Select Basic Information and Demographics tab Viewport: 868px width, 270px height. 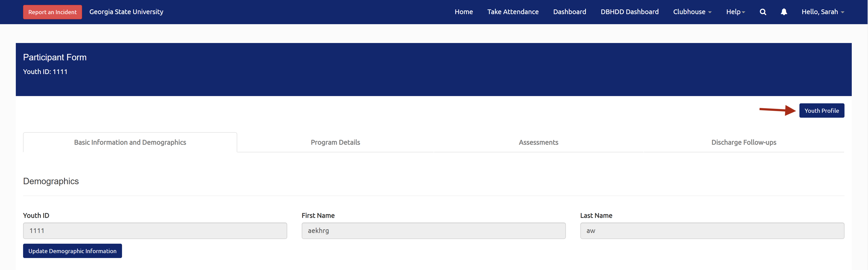pyautogui.click(x=130, y=142)
